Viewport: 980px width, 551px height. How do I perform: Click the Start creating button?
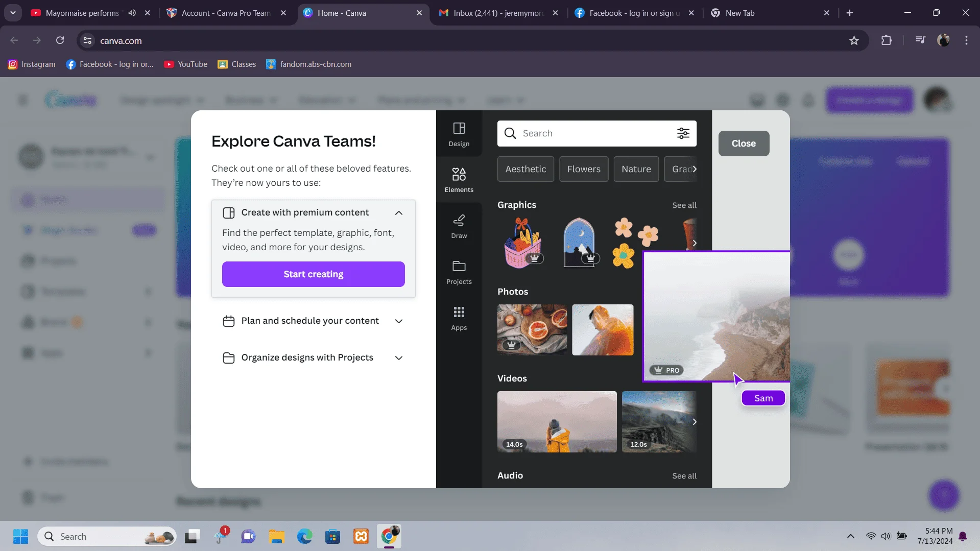pyautogui.click(x=313, y=274)
